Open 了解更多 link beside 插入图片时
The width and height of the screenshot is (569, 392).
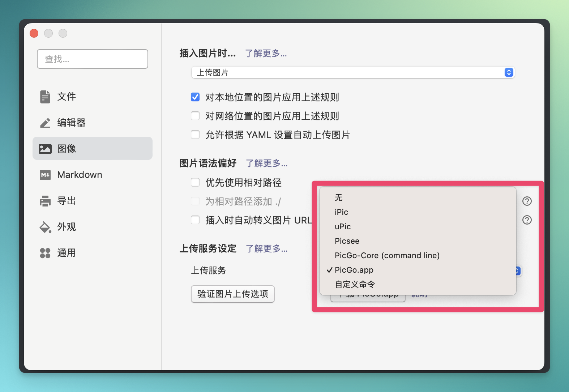click(266, 54)
